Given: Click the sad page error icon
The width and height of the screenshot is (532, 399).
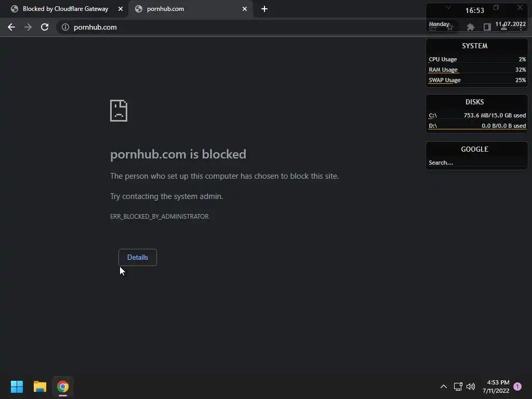Looking at the screenshot, I should coord(119,111).
